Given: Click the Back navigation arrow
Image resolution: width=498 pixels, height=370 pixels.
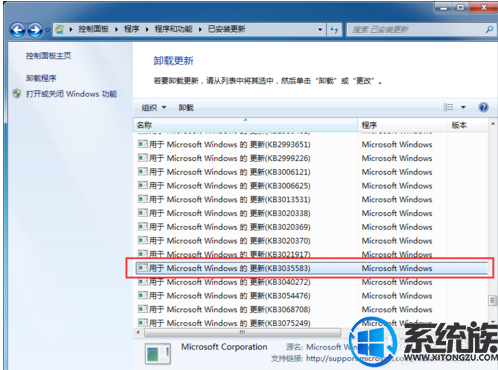Looking at the screenshot, I should [x=18, y=30].
